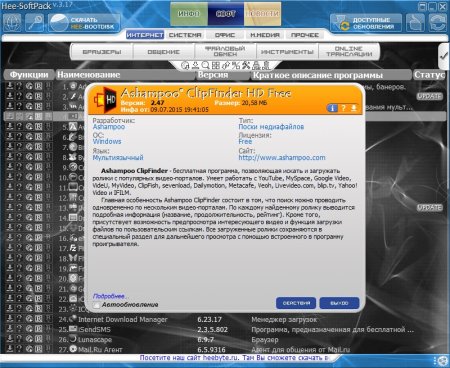Image resolution: width=450 pixels, height=368 pixels.
Task: Open the Браузеры subcategory
Action: click(102, 52)
